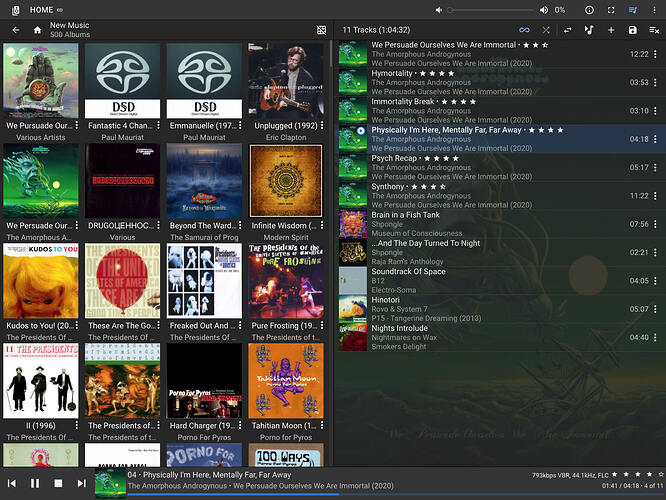Open the bottom bar now-playing cover art
The image size is (666, 500).
tap(110, 484)
